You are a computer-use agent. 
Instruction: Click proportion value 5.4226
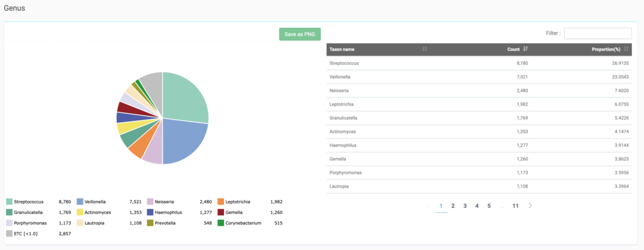click(x=622, y=118)
